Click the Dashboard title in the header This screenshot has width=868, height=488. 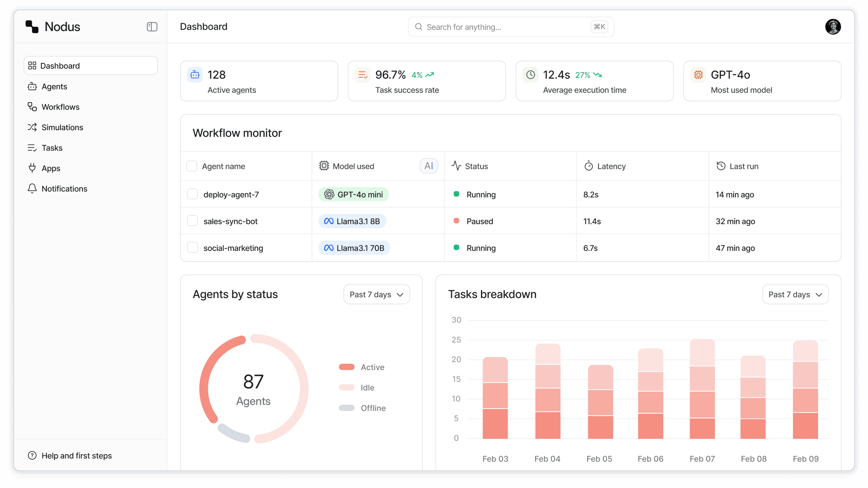point(204,26)
